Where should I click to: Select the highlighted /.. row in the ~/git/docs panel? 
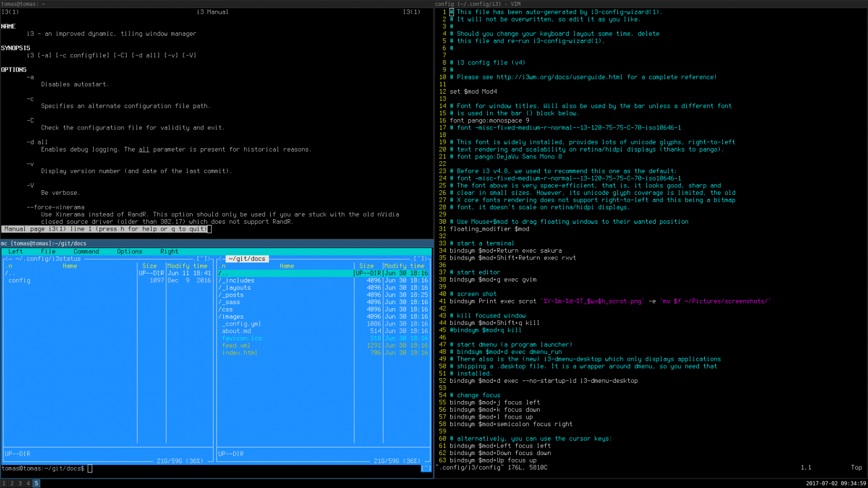click(x=323, y=273)
